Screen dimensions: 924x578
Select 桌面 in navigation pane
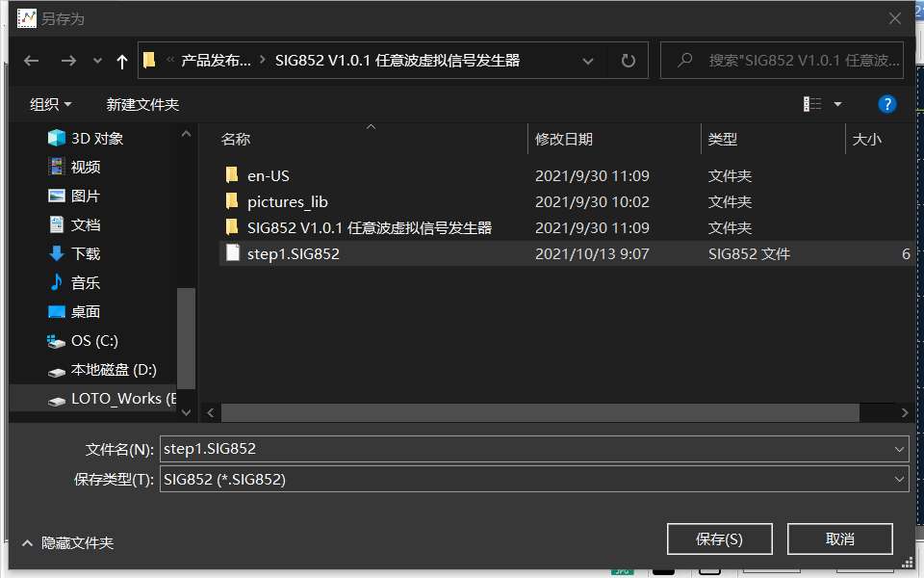74,311
